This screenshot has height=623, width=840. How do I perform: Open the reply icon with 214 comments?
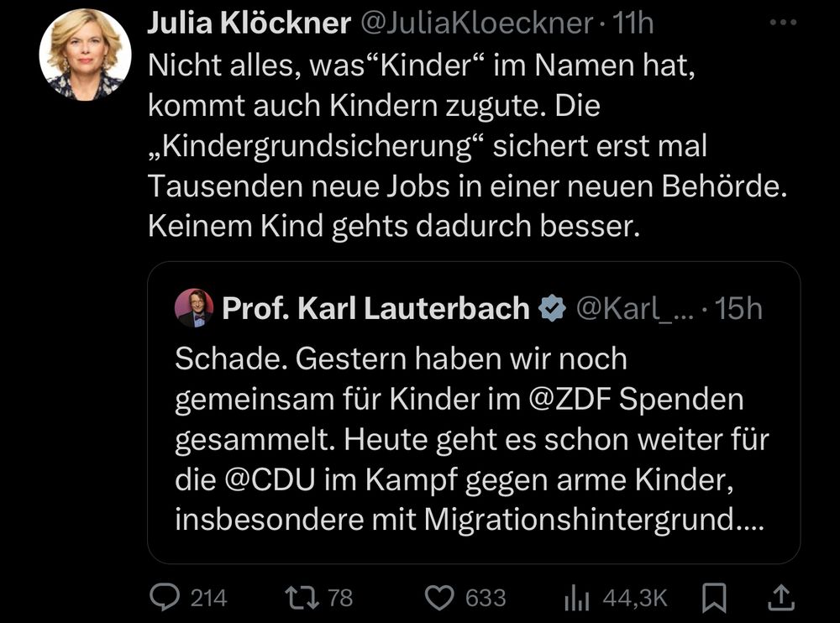coord(165,598)
